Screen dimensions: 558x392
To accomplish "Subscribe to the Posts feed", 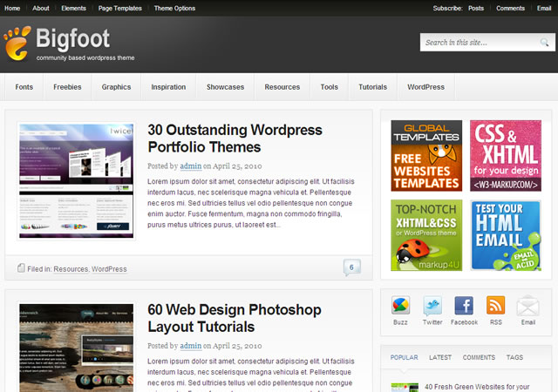I will pyautogui.click(x=476, y=8).
